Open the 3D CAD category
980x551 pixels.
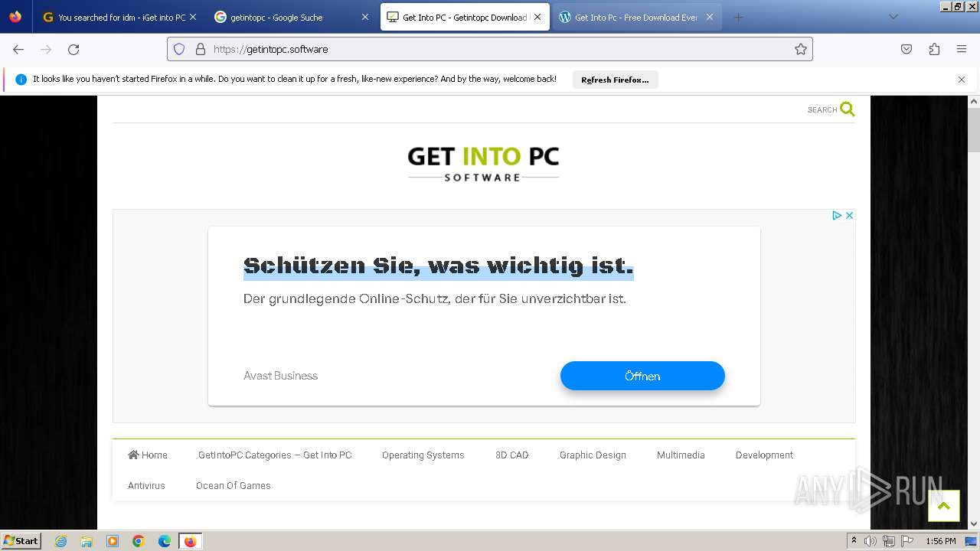pyautogui.click(x=512, y=455)
